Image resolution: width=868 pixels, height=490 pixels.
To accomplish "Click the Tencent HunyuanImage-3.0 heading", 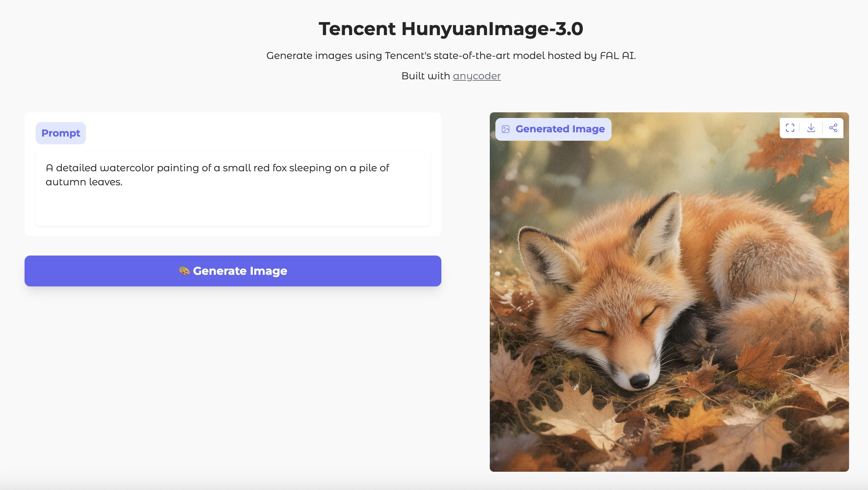I will coord(451,29).
